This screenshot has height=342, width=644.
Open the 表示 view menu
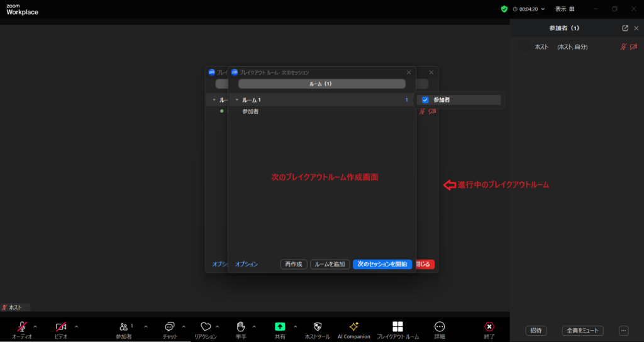(x=565, y=9)
